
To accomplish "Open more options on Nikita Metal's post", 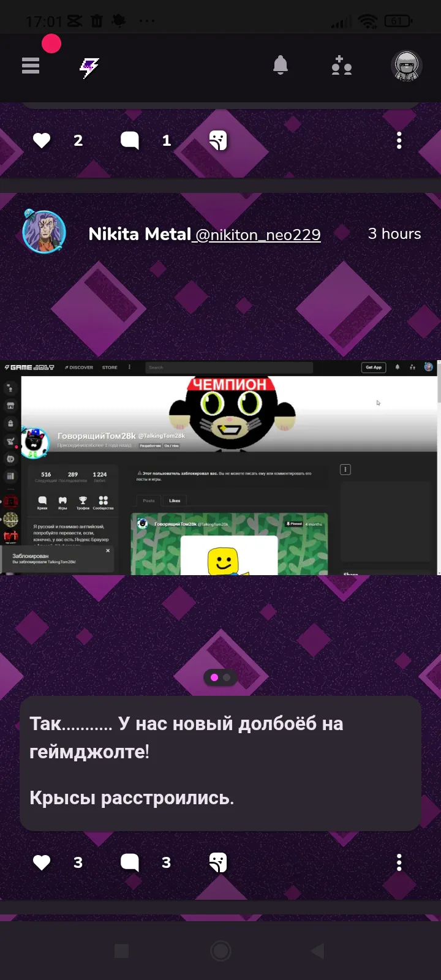I will 399,862.
